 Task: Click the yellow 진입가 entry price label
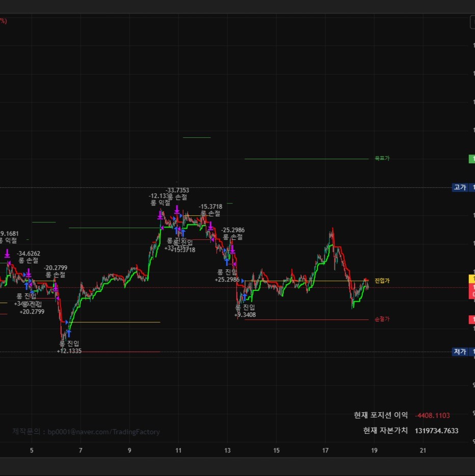[382, 281]
